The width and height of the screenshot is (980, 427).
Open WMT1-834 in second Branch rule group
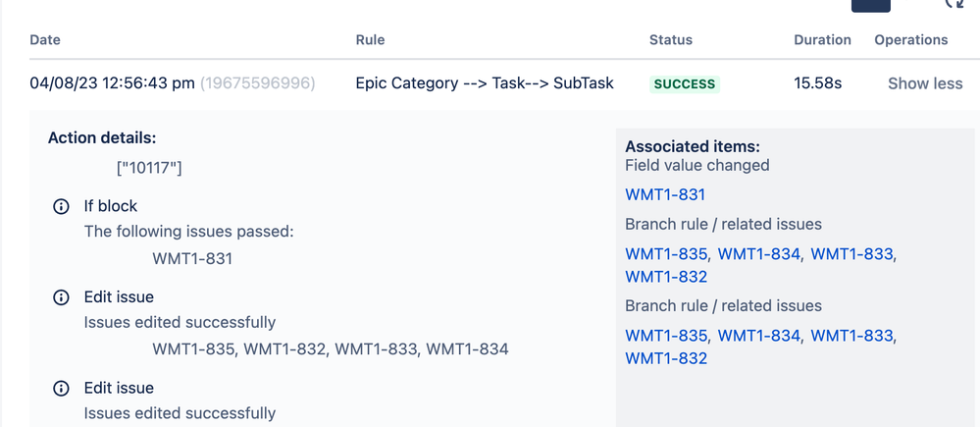(758, 336)
